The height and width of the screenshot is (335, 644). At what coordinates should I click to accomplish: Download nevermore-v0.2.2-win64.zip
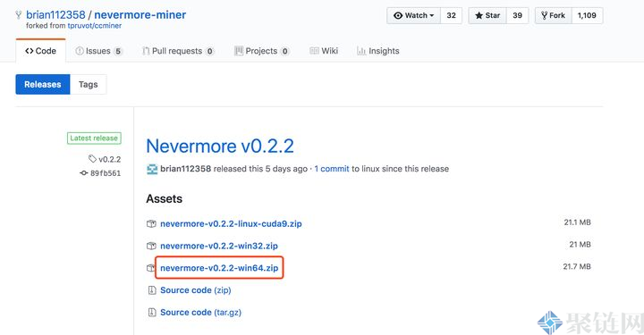tap(219, 268)
